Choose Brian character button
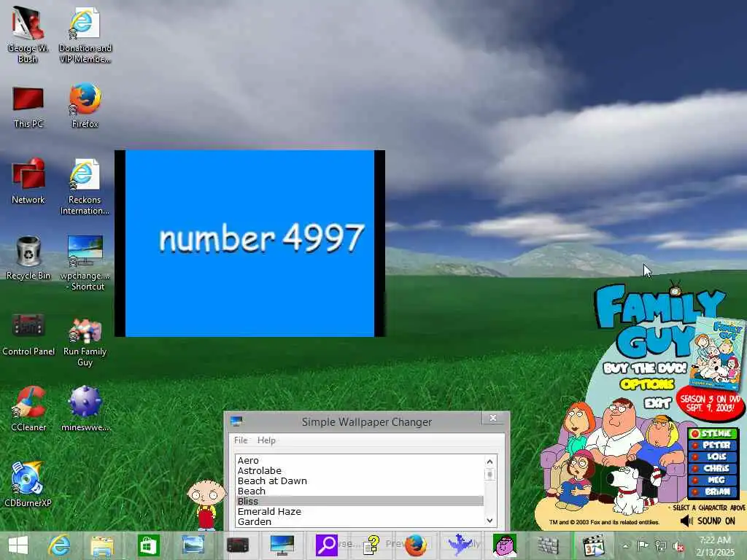 coord(713,491)
